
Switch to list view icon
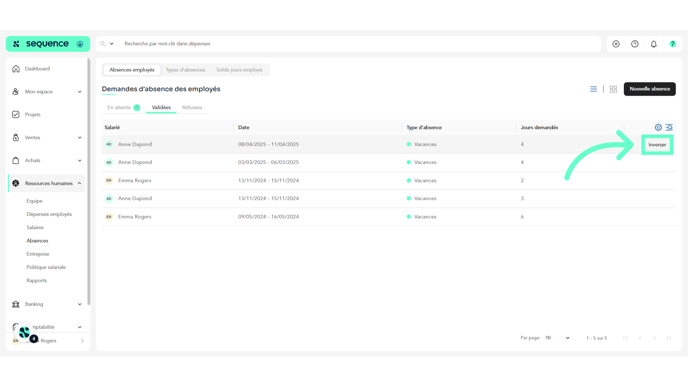[x=593, y=89]
